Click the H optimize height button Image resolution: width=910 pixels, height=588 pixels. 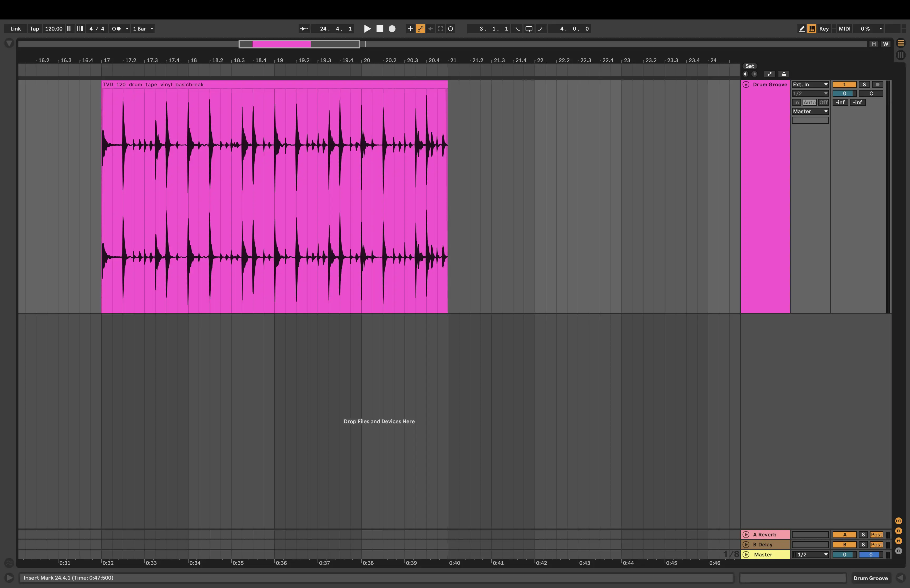point(874,44)
